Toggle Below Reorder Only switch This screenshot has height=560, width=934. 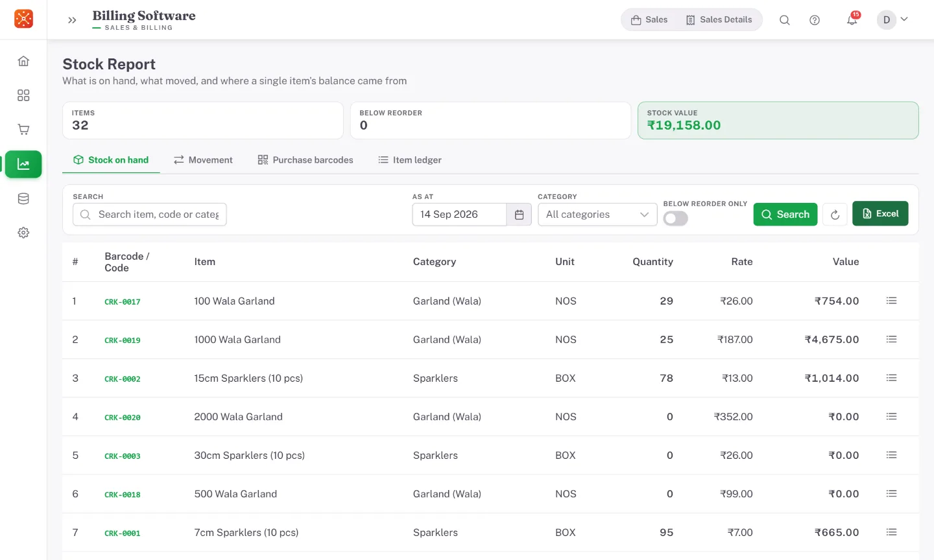(x=675, y=219)
